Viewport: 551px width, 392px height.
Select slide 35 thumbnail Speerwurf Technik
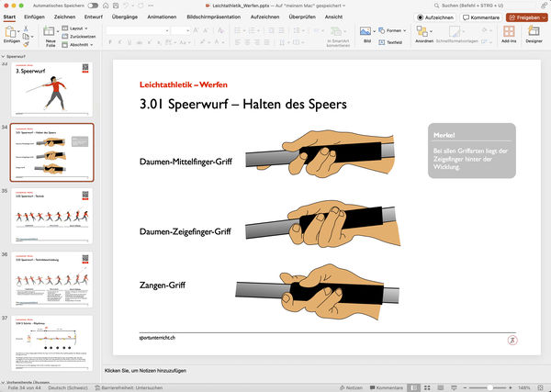(52, 216)
